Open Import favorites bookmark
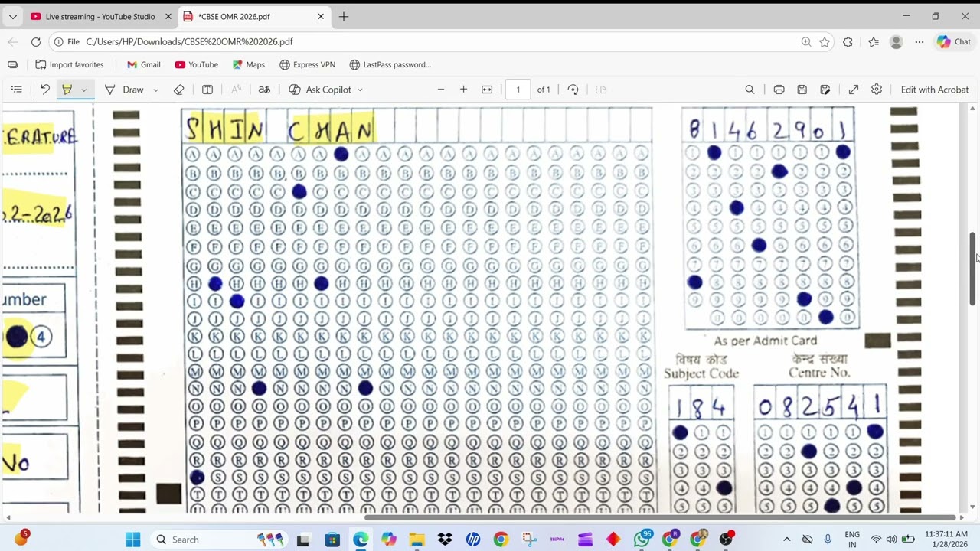The image size is (980, 551). [70, 65]
